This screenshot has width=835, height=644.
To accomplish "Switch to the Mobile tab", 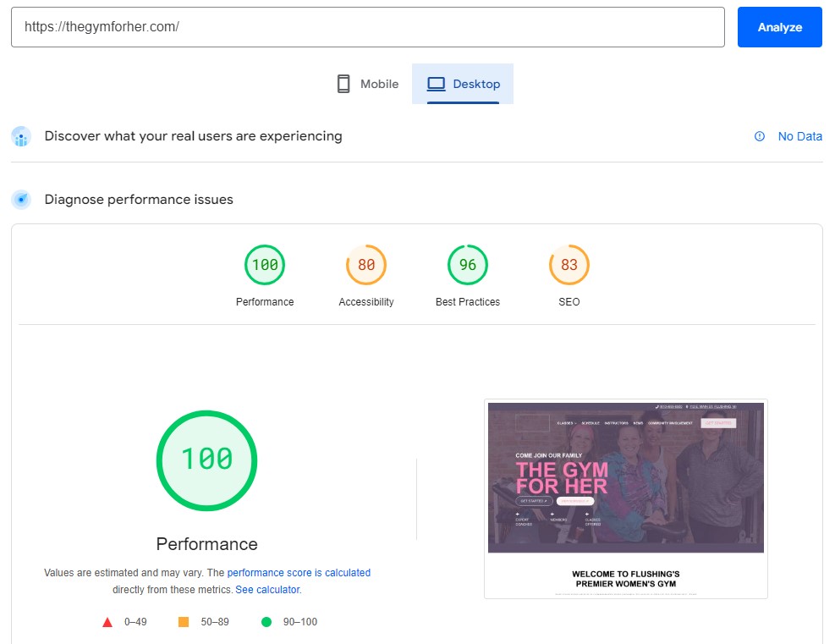I will tap(367, 84).
